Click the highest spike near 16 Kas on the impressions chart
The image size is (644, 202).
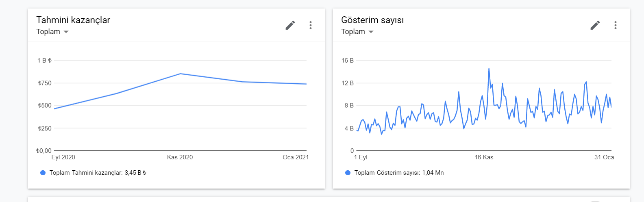[489, 69]
